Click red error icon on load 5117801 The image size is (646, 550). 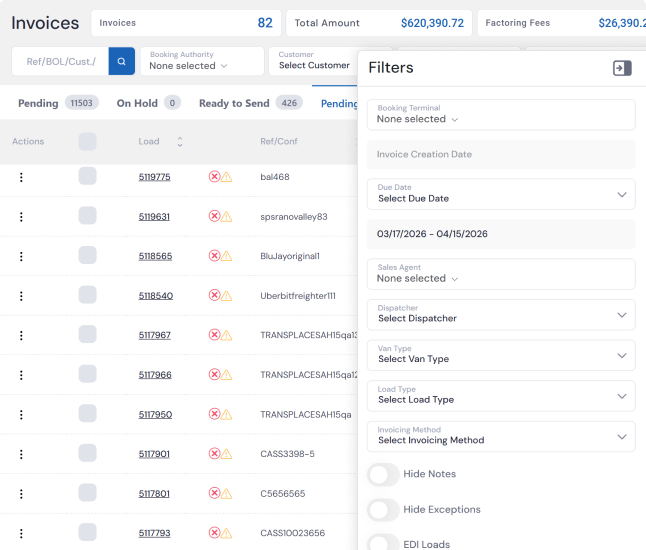(x=214, y=493)
